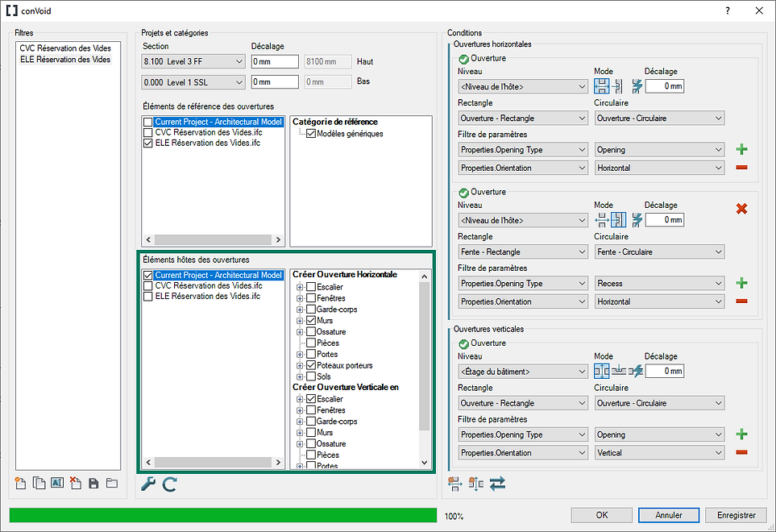Click the host categories vertical scrollbar down arrow

click(x=424, y=463)
